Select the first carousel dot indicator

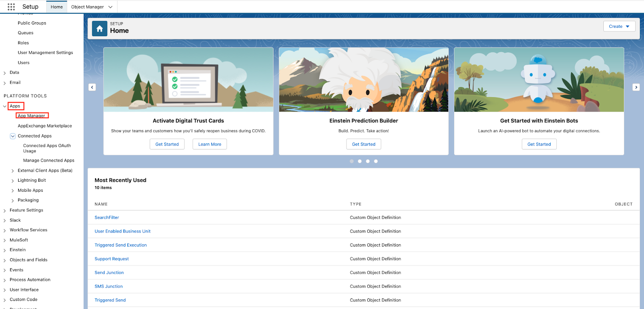tap(352, 161)
